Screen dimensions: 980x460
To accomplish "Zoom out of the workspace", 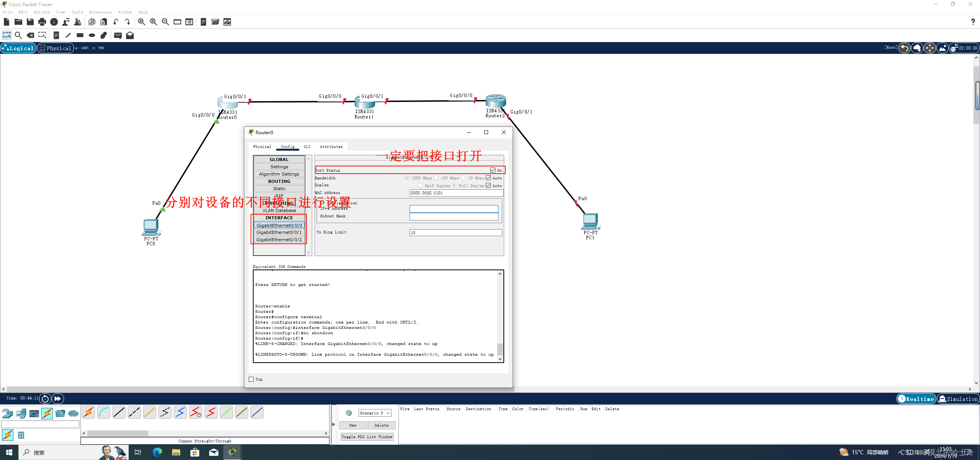I will point(166,22).
